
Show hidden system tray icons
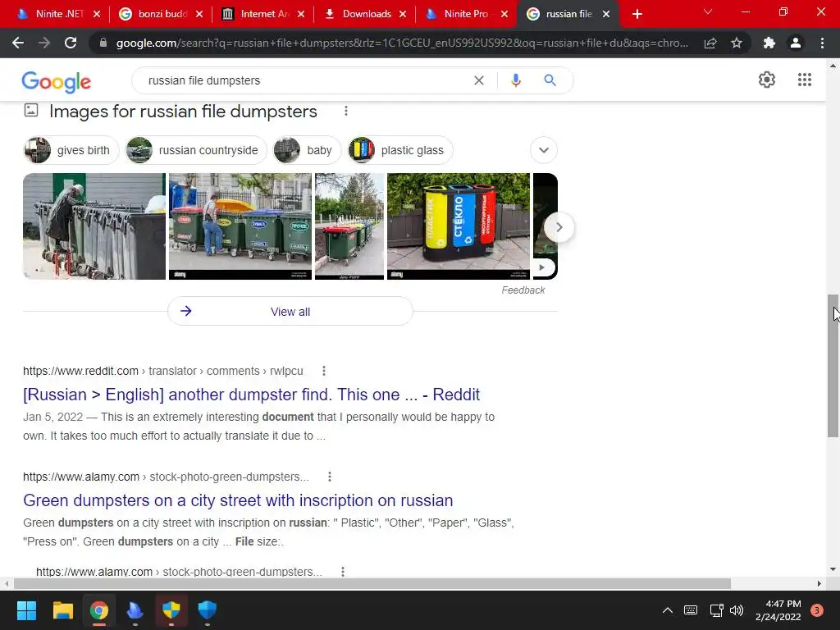668,610
